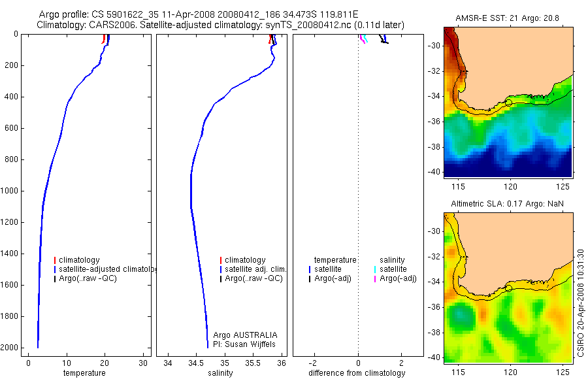The height and width of the screenshot is (379, 588).
Task: Click the float position circle on the SST map
Action: (508, 102)
